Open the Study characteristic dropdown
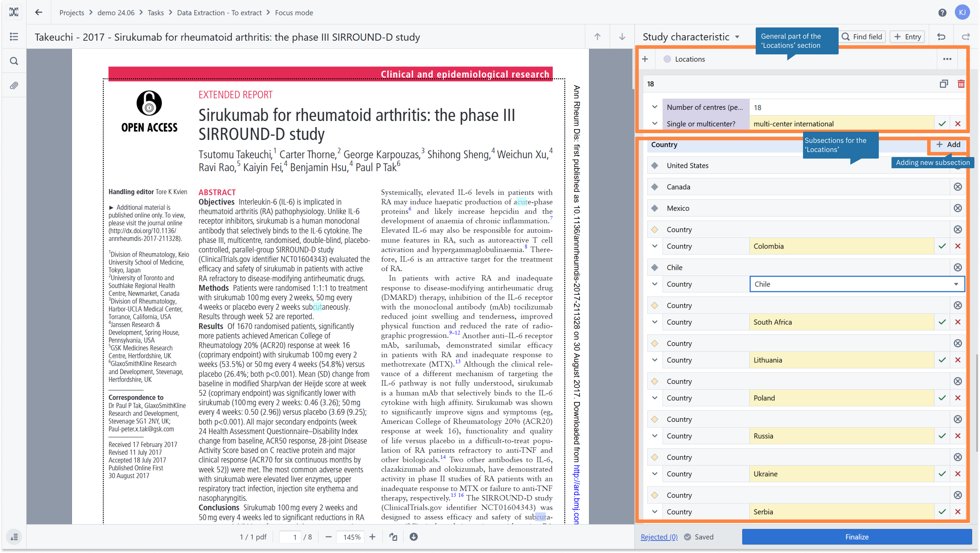The width and height of the screenshot is (980, 553). 691,37
